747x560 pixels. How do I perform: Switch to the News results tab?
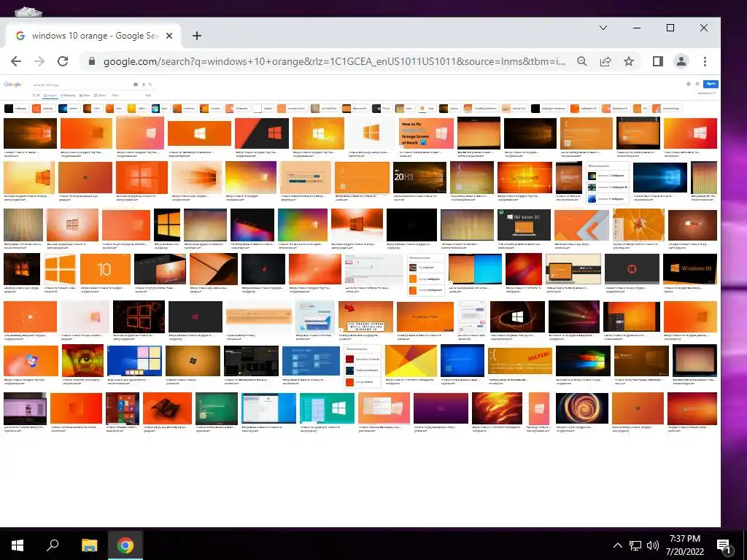pos(85,96)
